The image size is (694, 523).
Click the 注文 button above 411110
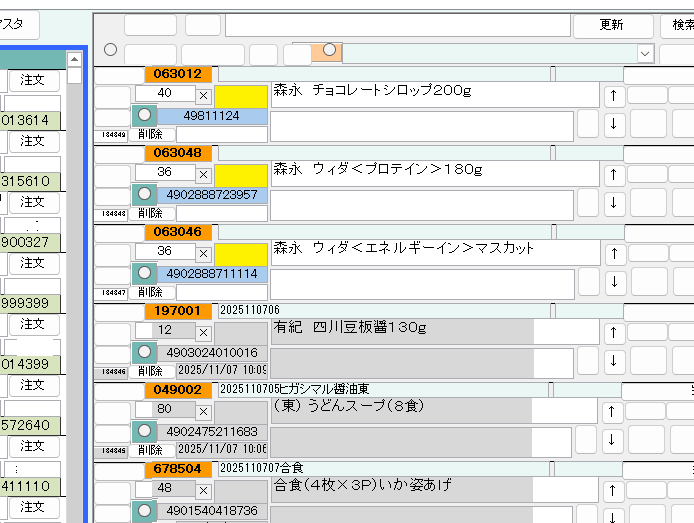click(34, 446)
